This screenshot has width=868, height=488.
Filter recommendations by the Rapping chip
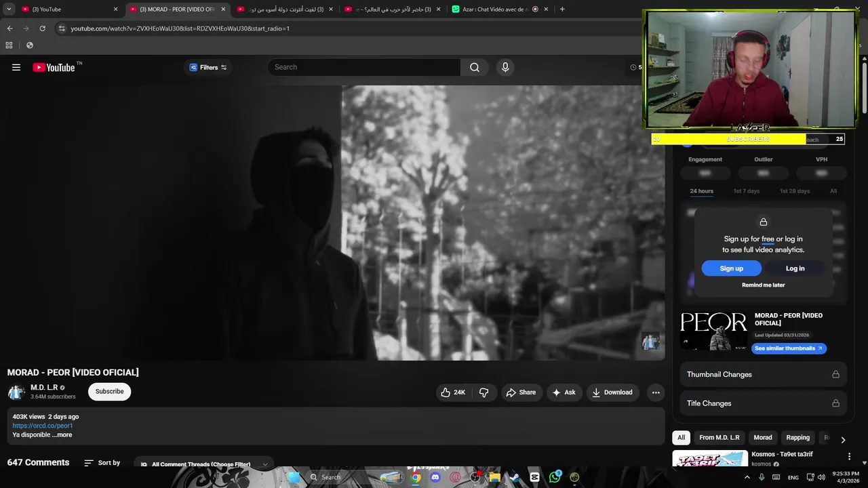pyautogui.click(x=798, y=438)
